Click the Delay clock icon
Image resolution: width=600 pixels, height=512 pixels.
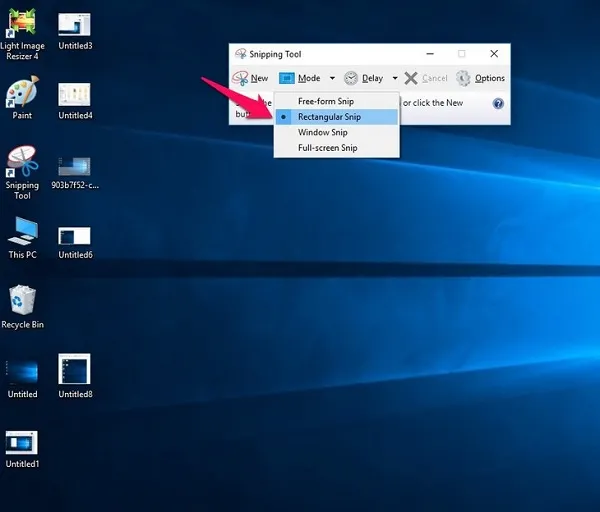click(351, 78)
